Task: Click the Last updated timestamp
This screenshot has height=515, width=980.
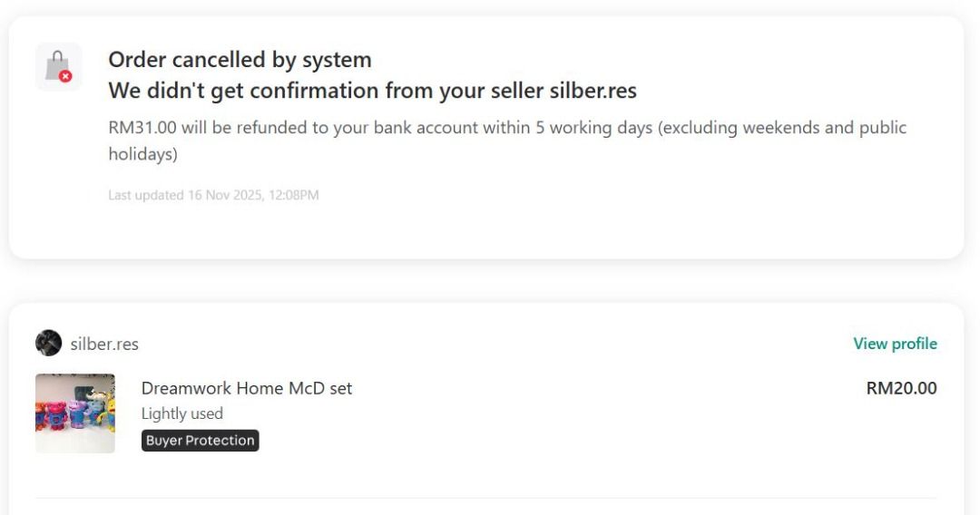Action: [x=213, y=195]
